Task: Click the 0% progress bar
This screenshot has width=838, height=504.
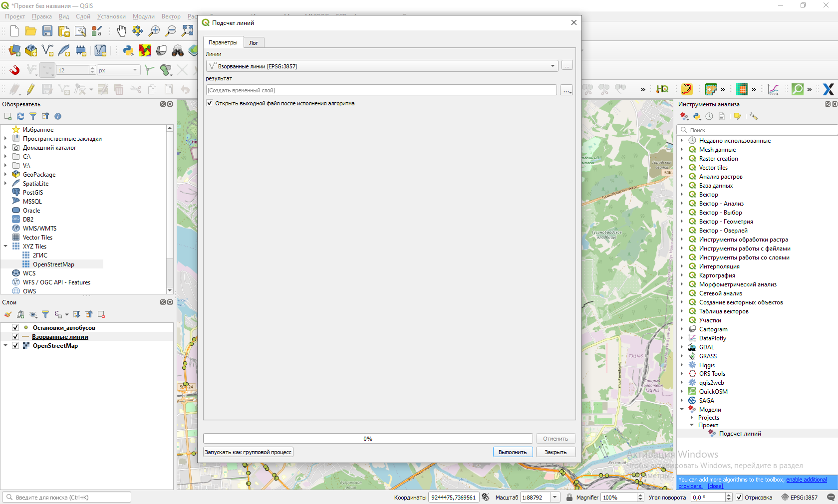Action: point(368,439)
